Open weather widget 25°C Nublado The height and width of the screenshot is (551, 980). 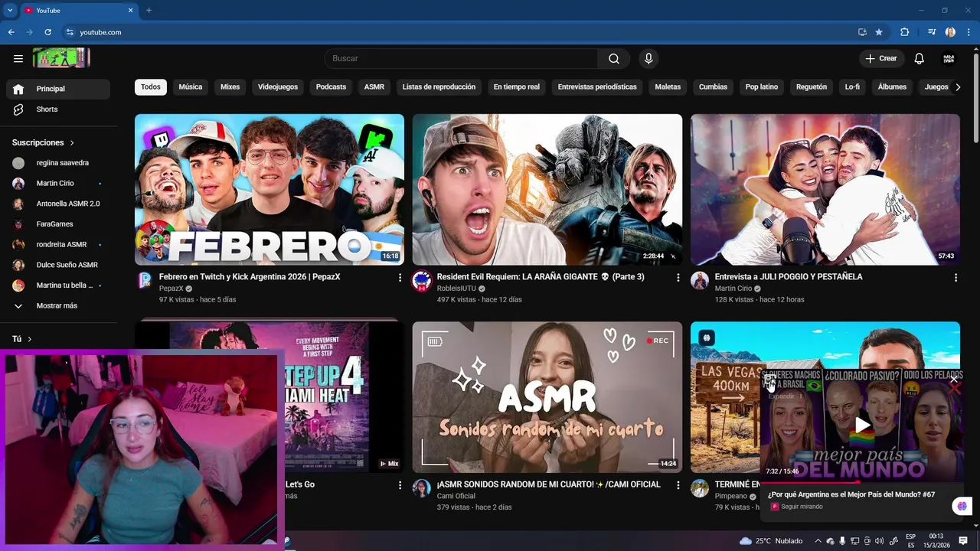[771, 541]
